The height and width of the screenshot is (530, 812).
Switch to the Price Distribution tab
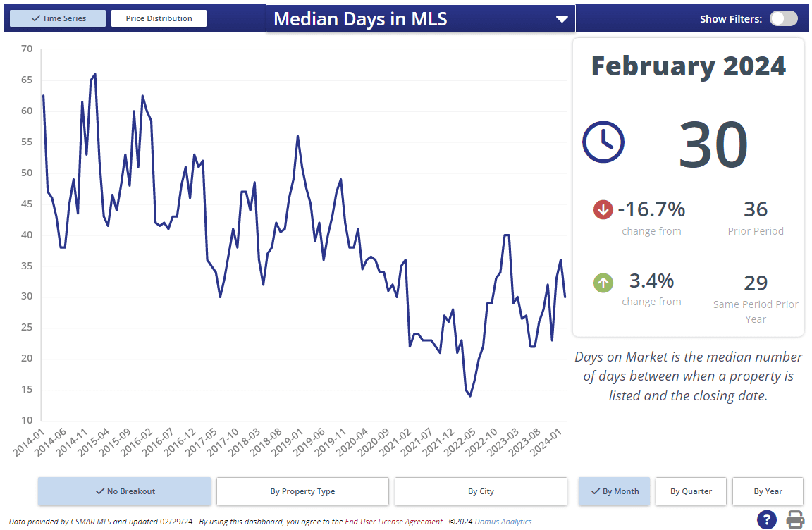tap(159, 18)
